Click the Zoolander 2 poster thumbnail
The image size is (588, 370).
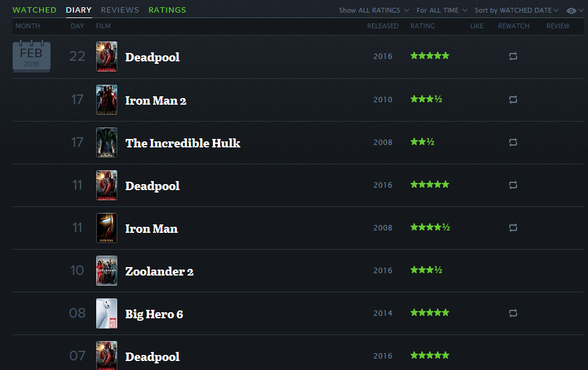[x=106, y=271]
